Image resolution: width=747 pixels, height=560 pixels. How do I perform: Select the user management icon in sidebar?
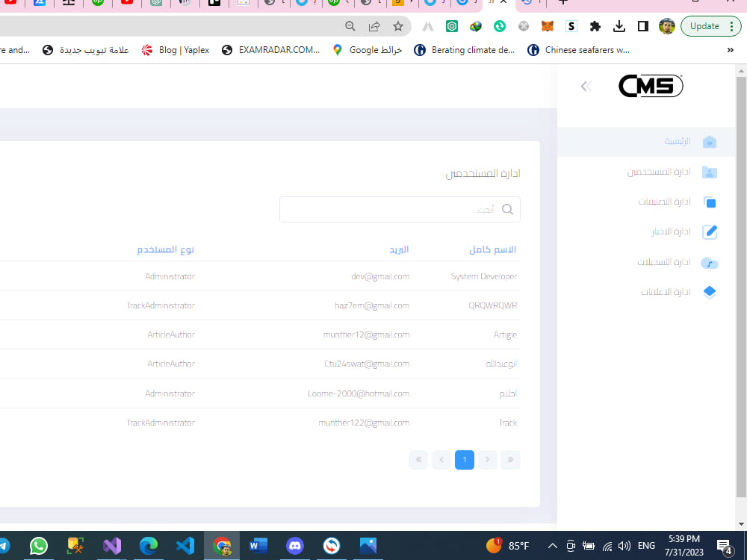click(709, 171)
